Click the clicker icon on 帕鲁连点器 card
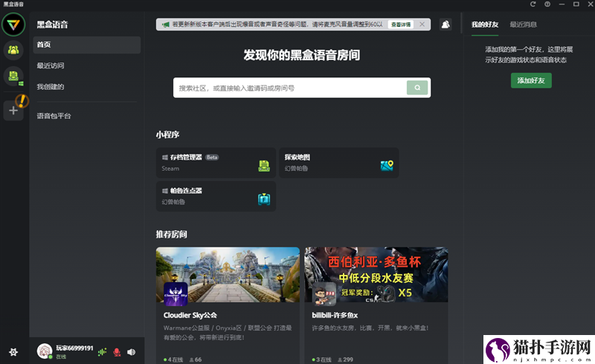The width and height of the screenshot is (595, 364). [x=264, y=199]
